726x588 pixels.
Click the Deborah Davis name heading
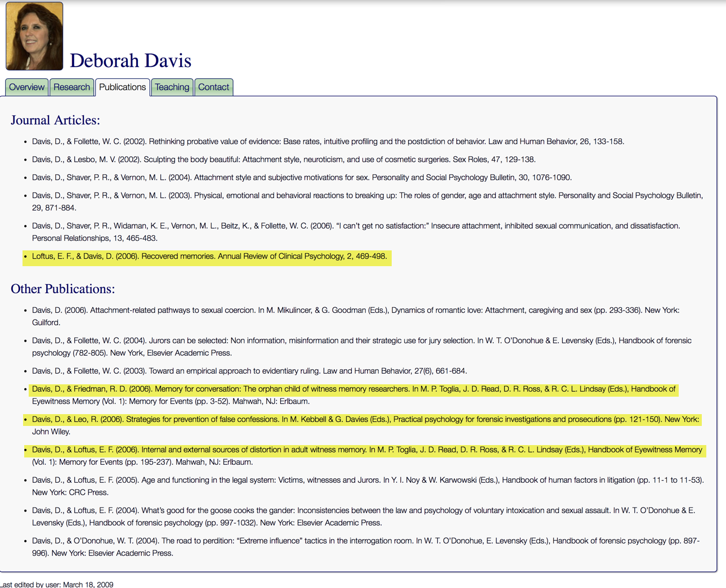pos(130,61)
